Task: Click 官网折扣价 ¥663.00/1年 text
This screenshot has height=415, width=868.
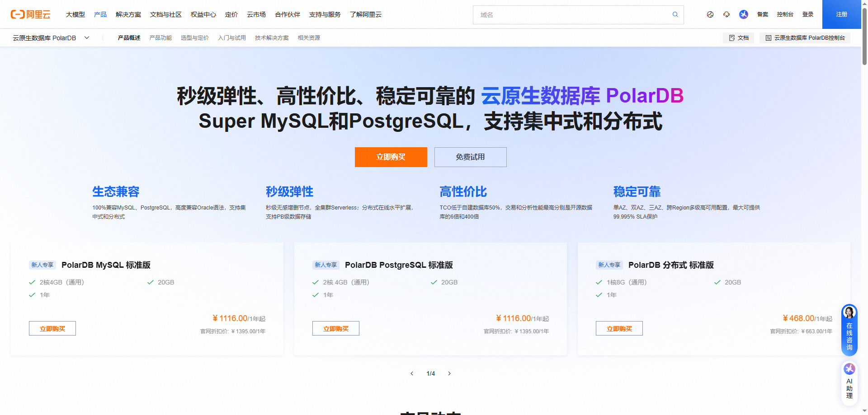Action: (x=801, y=331)
